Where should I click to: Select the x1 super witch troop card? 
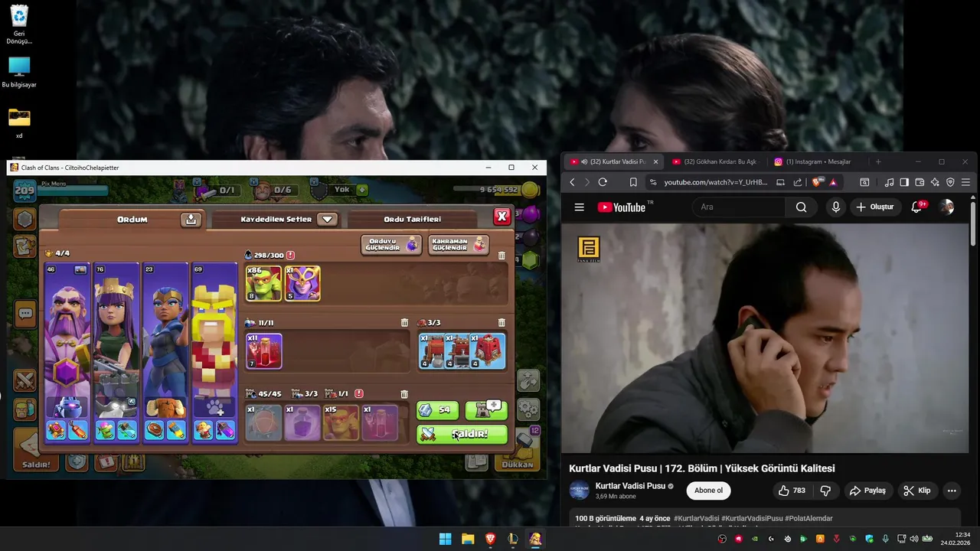tap(302, 283)
